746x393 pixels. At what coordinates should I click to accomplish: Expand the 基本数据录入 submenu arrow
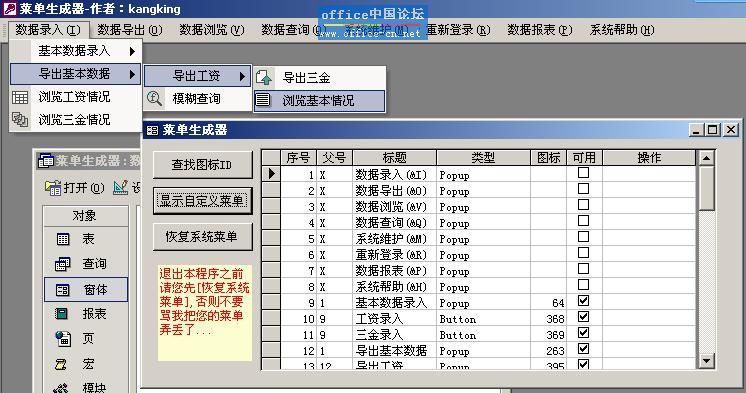click(x=132, y=51)
